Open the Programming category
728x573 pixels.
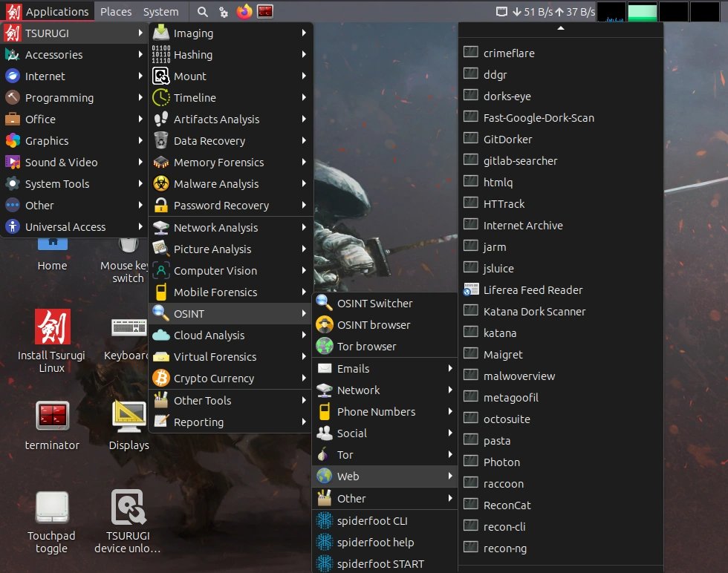[x=74, y=97]
